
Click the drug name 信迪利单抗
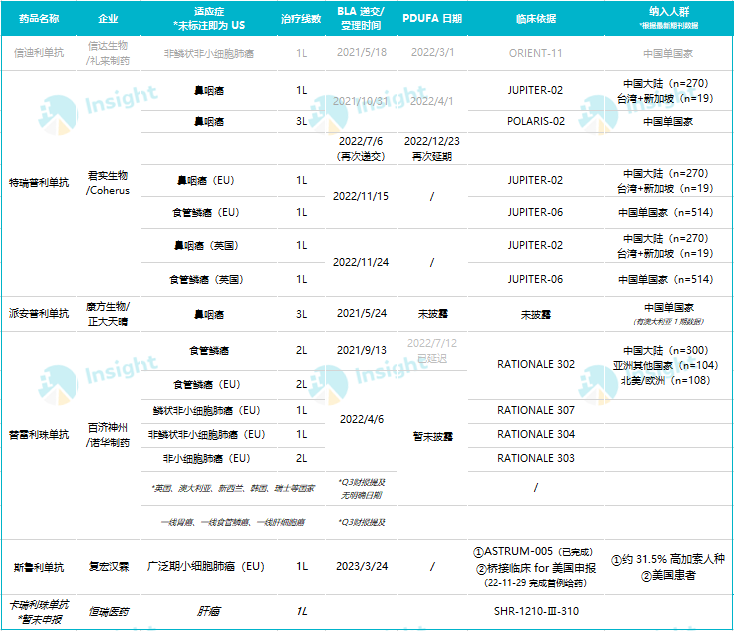pyautogui.click(x=39, y=53)
